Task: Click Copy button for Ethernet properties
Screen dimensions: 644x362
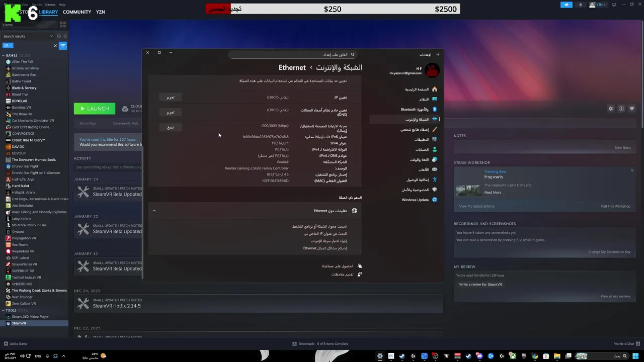Action: 171,127
